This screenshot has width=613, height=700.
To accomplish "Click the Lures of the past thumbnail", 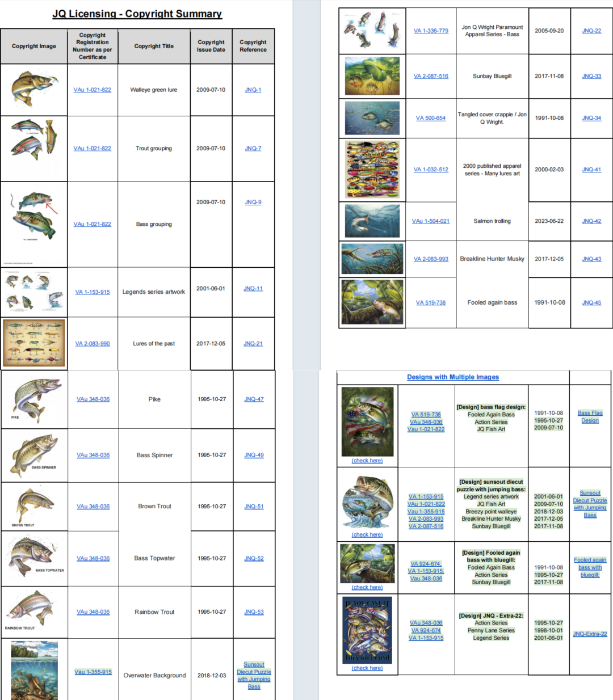I will tap(34, 343).
